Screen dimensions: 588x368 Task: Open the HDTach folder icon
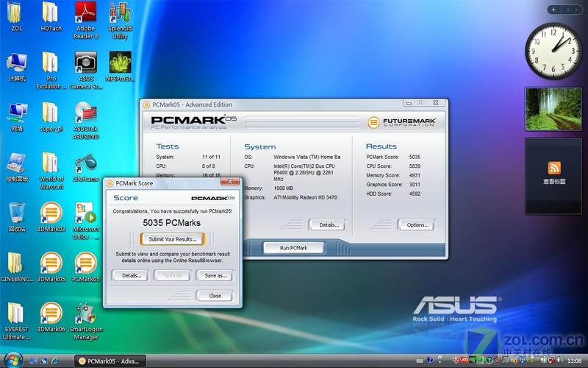pos(51,15)
